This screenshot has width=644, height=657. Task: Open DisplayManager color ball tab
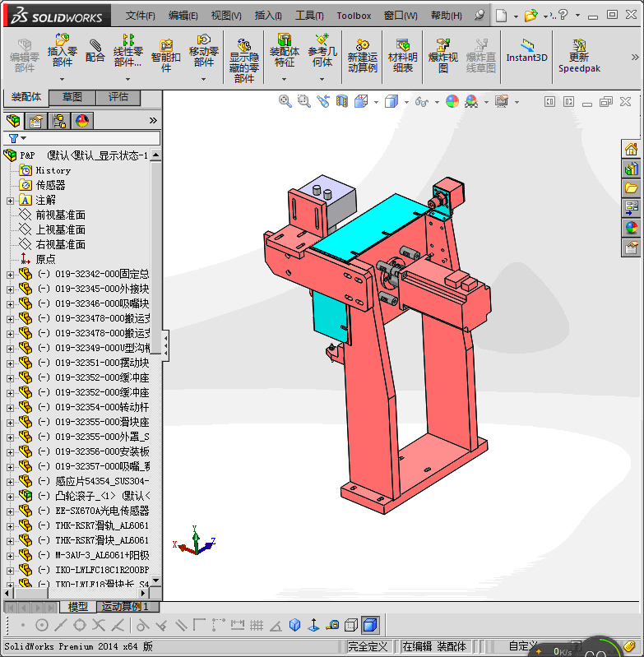[82, 121]
